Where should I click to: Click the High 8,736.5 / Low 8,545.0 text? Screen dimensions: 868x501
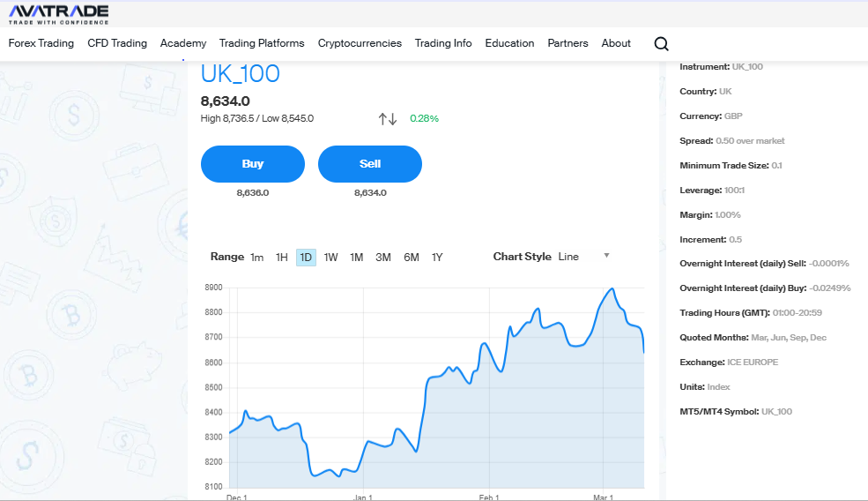256,118
